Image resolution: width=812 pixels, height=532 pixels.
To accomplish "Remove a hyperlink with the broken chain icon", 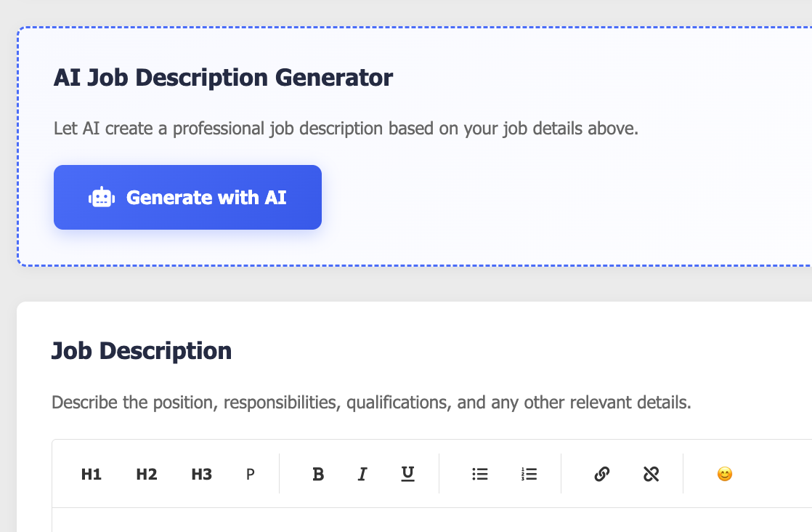I will (x=651, y=474).
